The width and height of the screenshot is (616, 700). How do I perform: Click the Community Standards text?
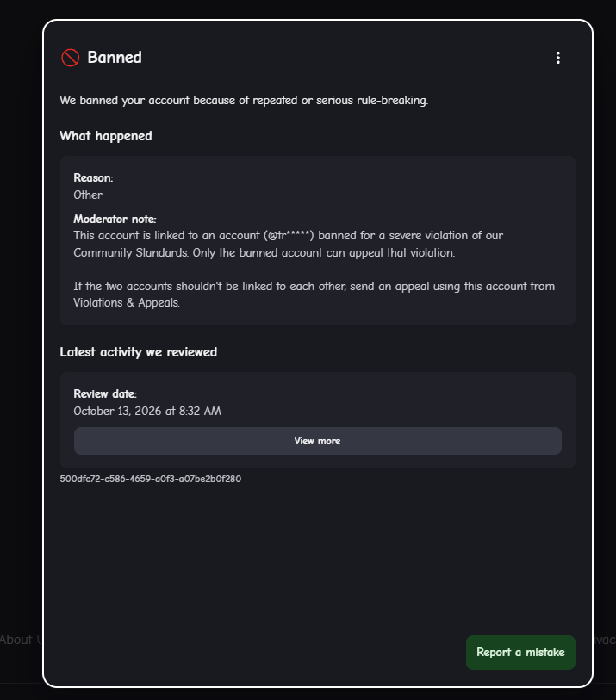(130, 252)
